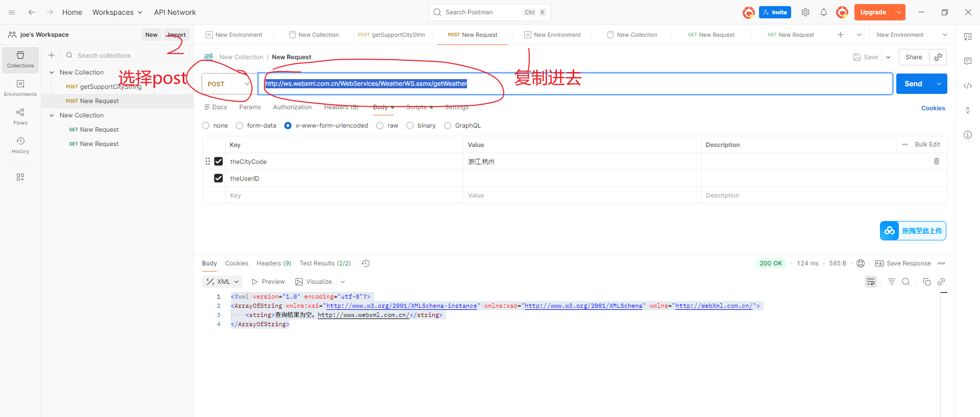Image resolution: width=980 pixels, height=417 pixels.
Task: Toggle word wrap in response body
Action: pyautogui.click(x=871, y=282)
